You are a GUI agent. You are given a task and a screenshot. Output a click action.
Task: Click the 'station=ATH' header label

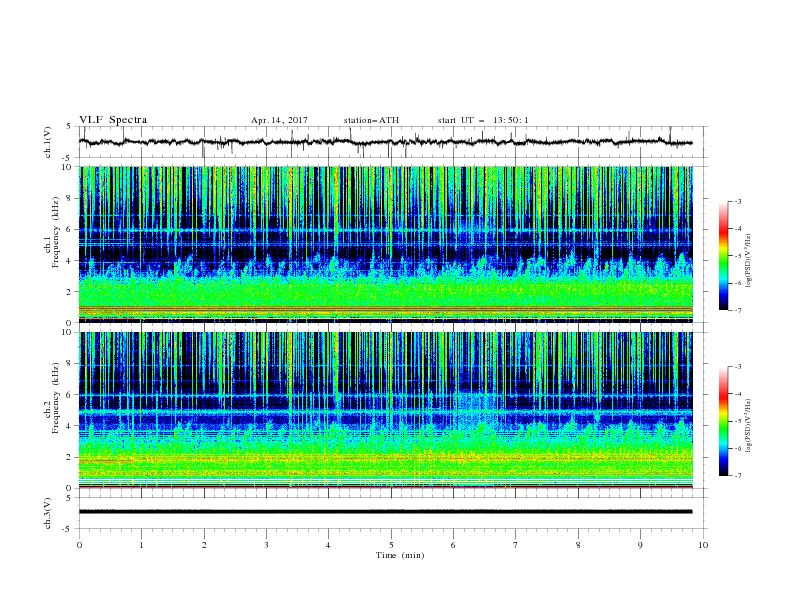[x=371, y=120]
